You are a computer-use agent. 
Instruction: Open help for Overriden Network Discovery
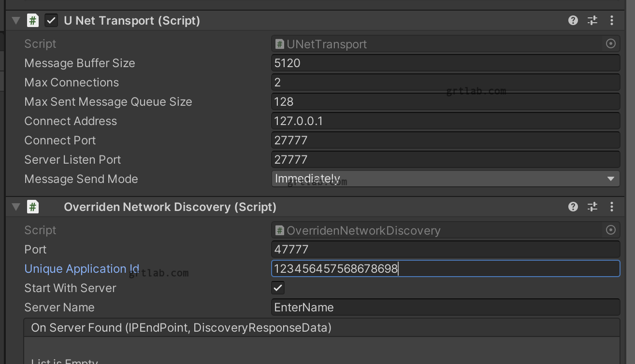pyautogui.click(x=573, y=207)
